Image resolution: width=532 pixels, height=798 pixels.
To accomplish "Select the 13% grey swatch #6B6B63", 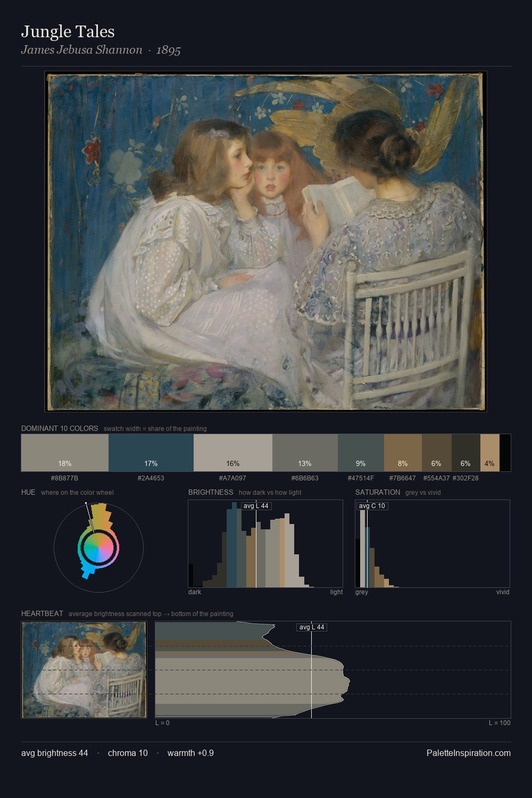I will click(x=305, y=453).
